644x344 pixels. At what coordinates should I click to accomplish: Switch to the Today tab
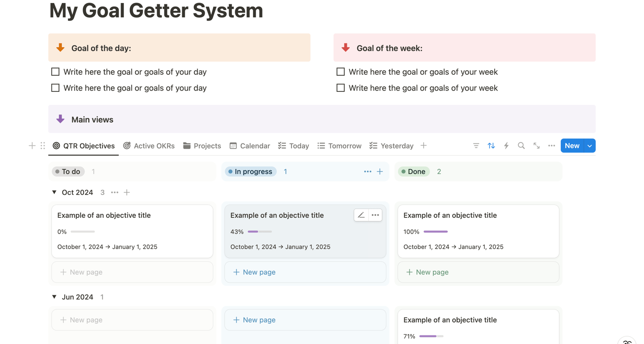point(294,146)
